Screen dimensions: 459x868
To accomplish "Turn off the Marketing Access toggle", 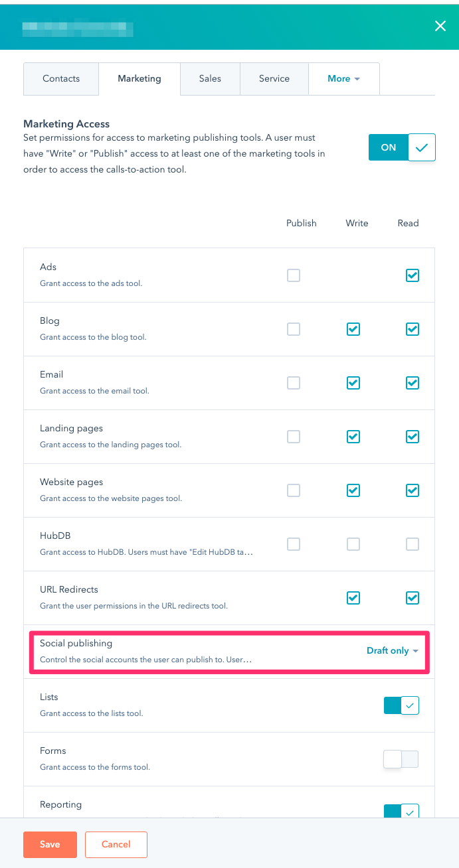I will click(x=402, y=147).
